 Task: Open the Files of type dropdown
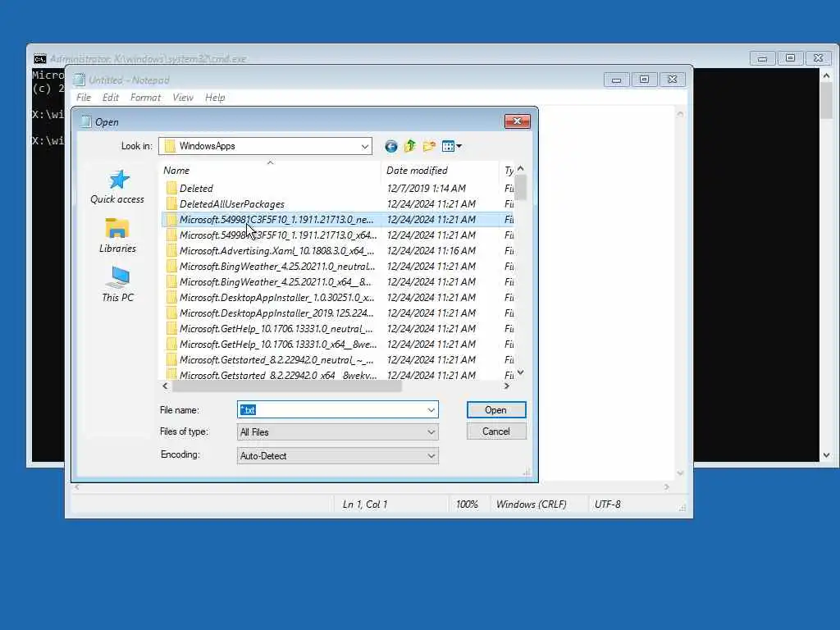pos(337,432)
